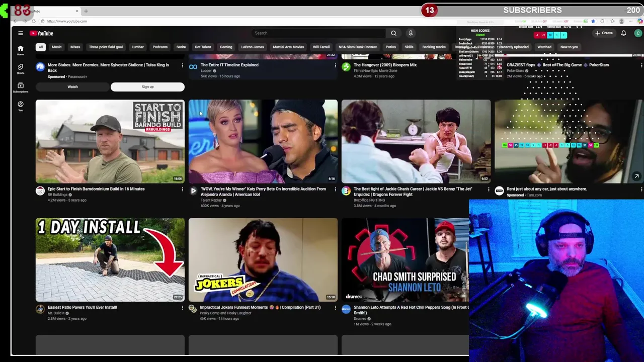Select the Gaming filter chip
Image resolution: width=644 pixels, height=362 pixels.
point(226,47)
